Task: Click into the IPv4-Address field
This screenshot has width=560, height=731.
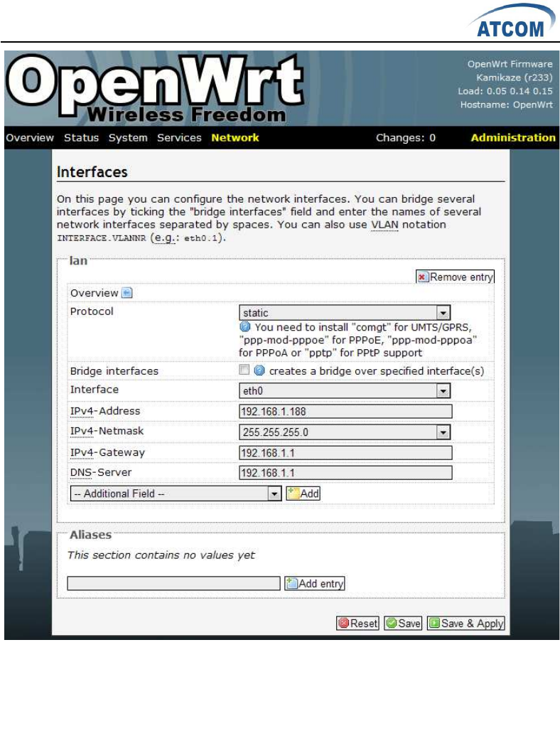Action: click(x=345, y=411)
